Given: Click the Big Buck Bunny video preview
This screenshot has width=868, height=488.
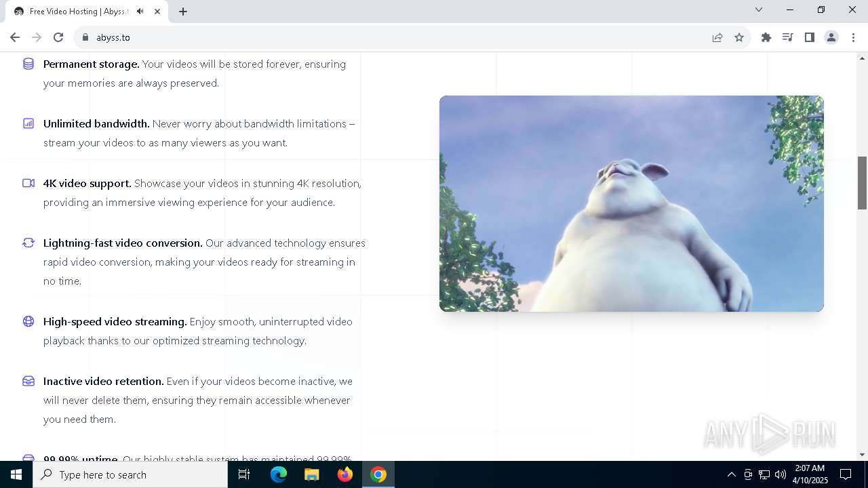Looking at the screenshot, I should click(631, 203).
